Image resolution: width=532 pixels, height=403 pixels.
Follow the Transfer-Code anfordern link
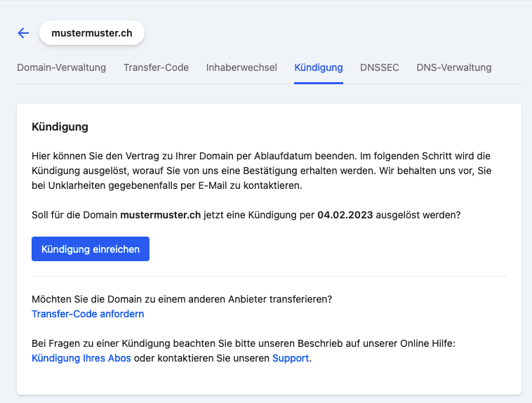88,314
